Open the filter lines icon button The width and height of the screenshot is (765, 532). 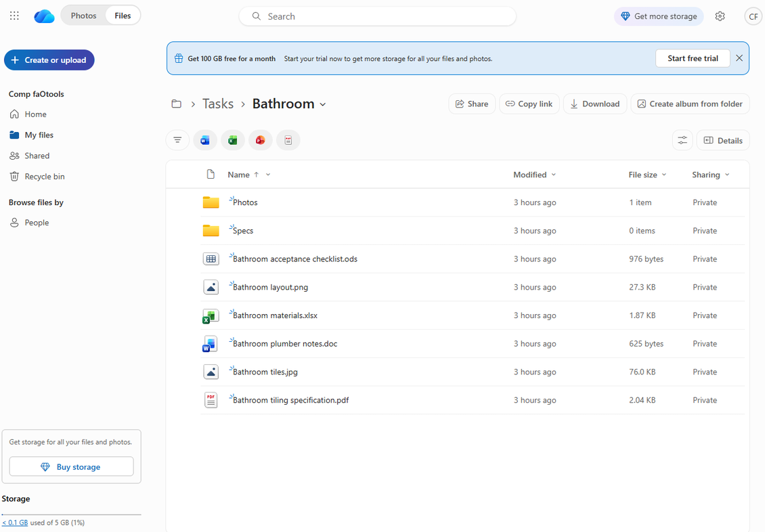pyautogui.click(x=177, y=140)
